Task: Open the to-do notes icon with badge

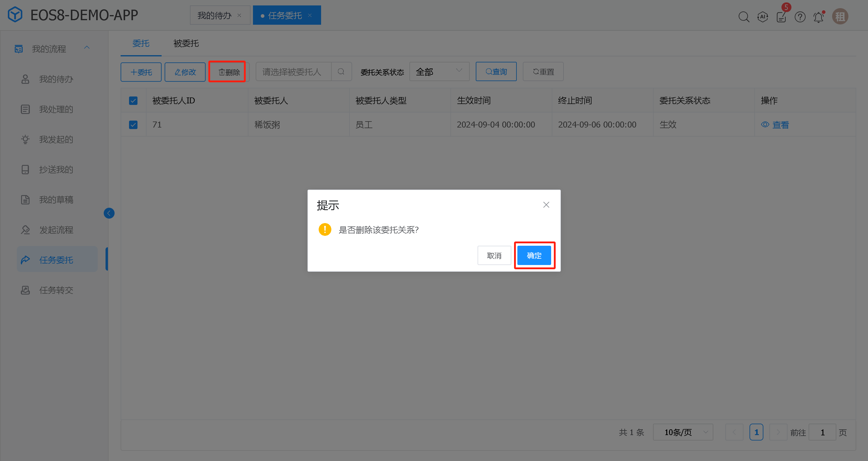Action: coord(781,17)
